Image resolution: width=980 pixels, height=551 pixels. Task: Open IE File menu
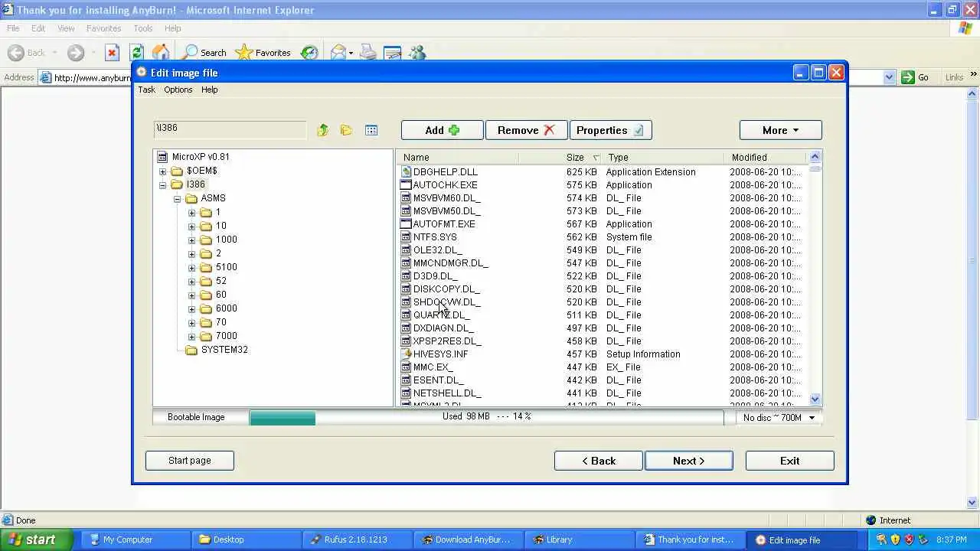(x=13, y=28)
